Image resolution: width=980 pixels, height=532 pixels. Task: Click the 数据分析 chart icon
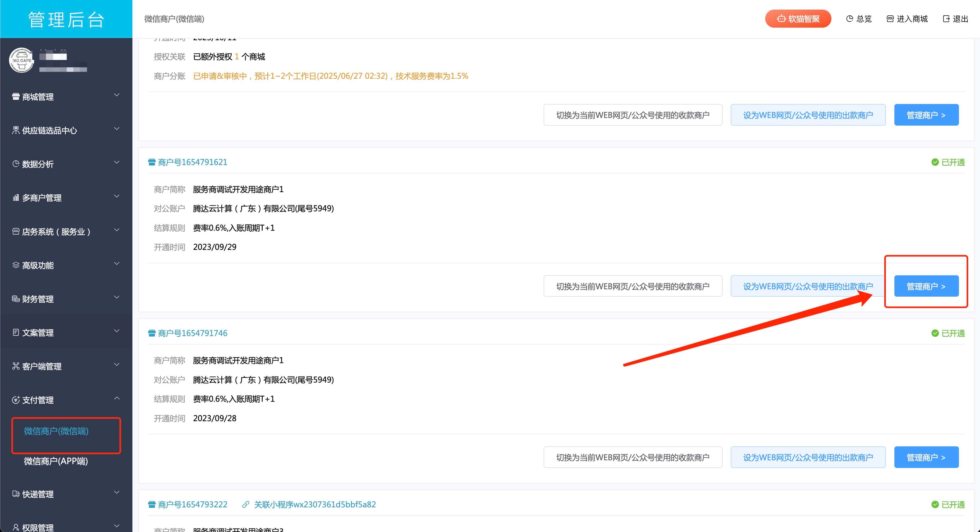16,164
